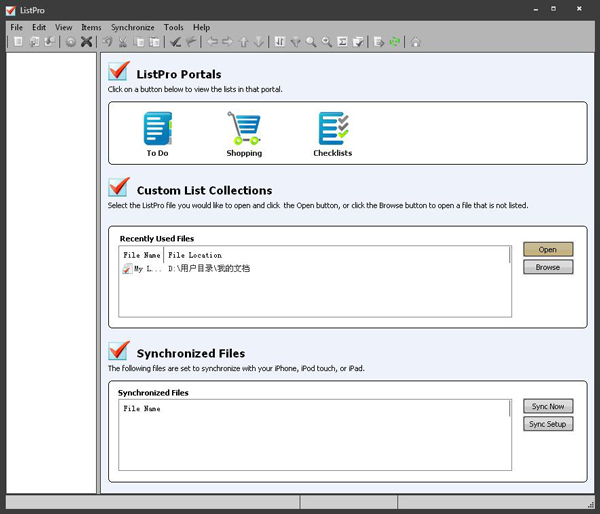Click the Copy toolbar icon
The height and width of the screenshot is (514, 600).
click(x=139, y=41)
